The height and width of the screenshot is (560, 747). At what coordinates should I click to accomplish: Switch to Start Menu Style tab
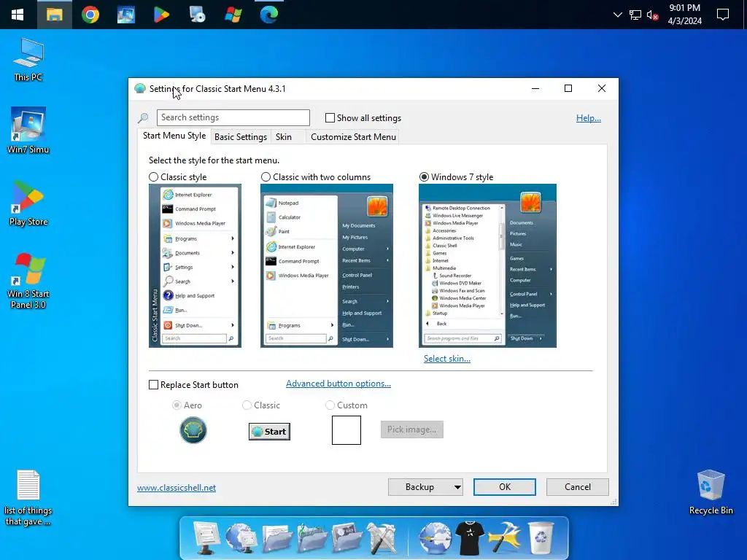(x=174, y=136)
